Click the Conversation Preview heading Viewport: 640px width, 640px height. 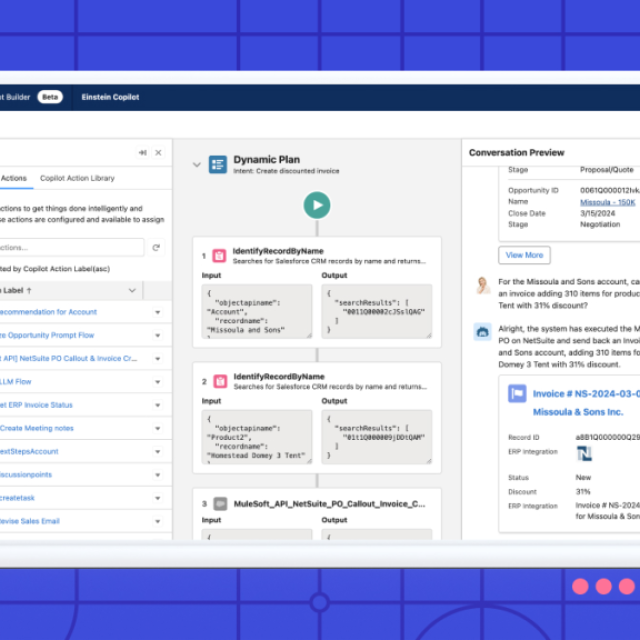[516, 153]
